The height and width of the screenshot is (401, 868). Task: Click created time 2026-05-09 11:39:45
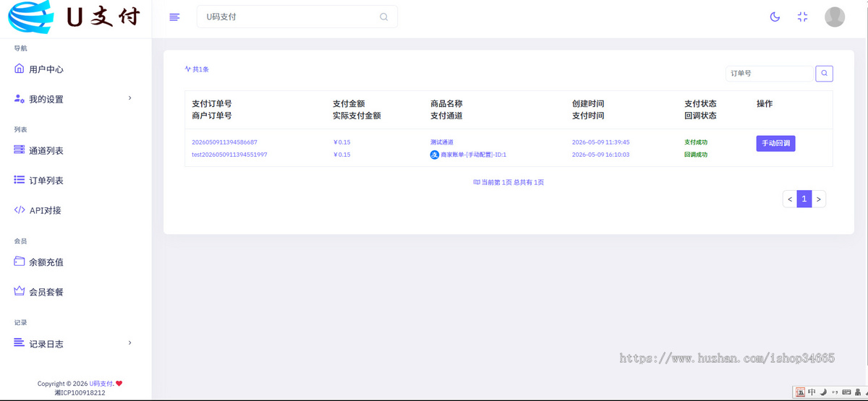(600, 142)
